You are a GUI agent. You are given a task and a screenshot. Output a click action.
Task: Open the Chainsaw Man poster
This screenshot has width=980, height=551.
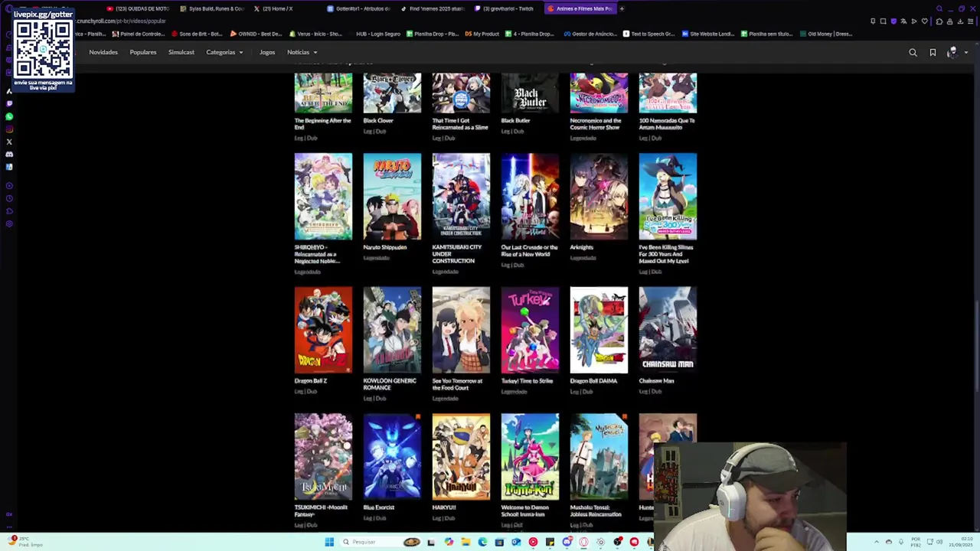tap(668, 330)
